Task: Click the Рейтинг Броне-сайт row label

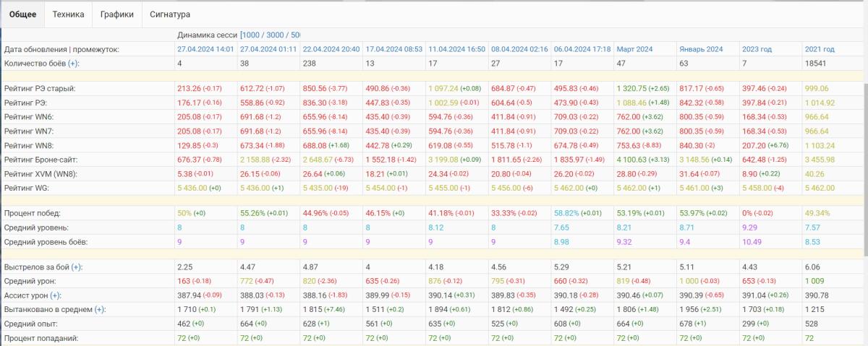Action: (41, 159)
